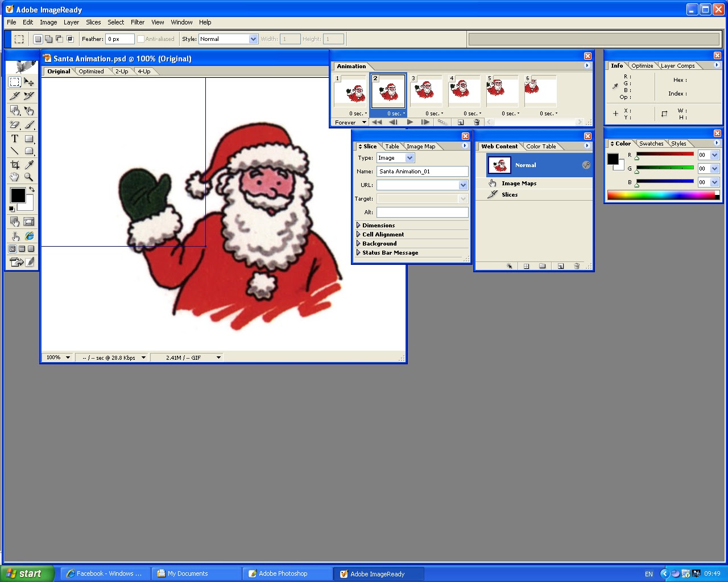
Task: Choose New selection mode
Action: (38, 39)
